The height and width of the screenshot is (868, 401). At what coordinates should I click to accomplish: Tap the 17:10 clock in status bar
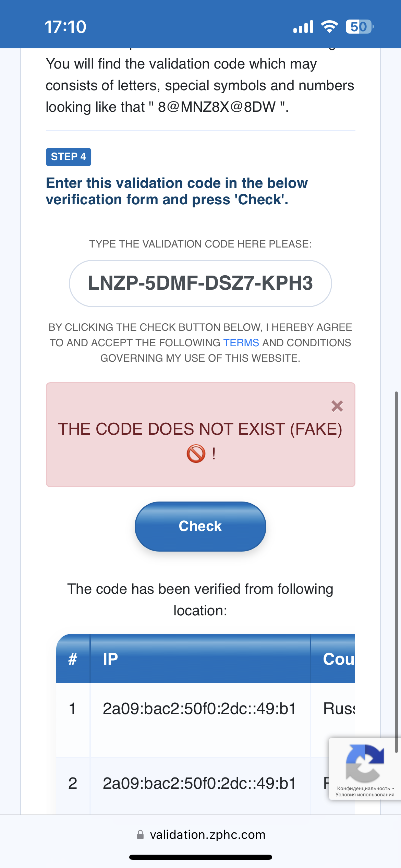pos(65,27)
